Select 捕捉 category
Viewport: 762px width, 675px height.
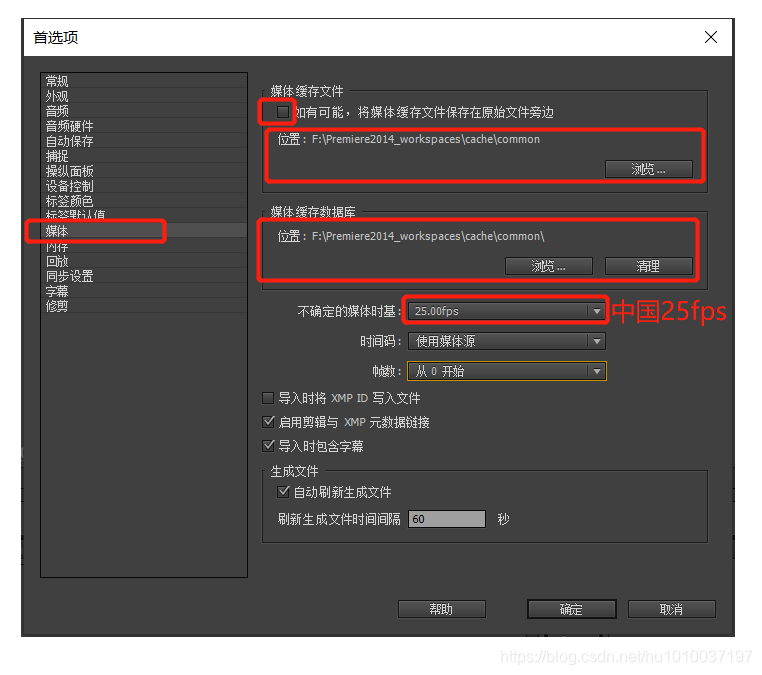pos(144,156)
